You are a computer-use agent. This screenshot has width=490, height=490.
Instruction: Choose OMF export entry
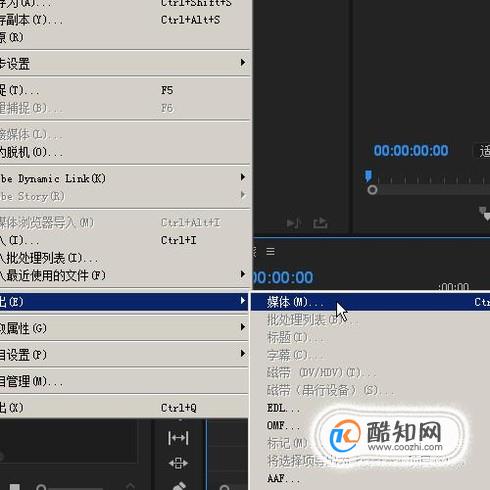[283, 425]
